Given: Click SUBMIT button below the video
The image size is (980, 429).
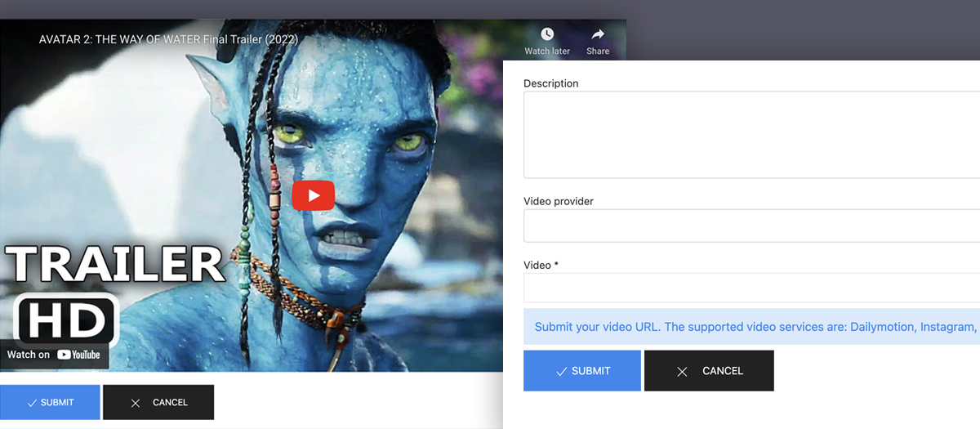Looking at the screenshot, I should coord(50,403).
